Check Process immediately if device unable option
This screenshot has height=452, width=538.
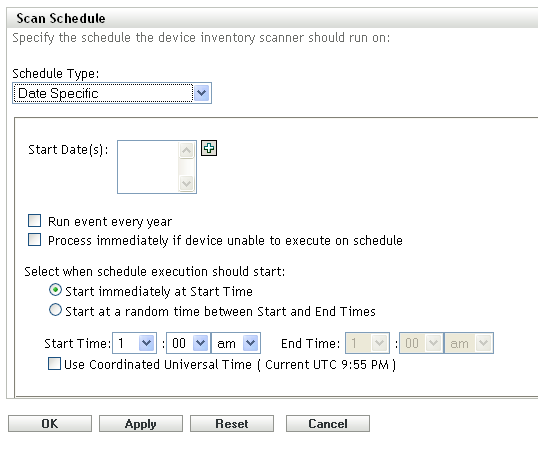[34, 240]
